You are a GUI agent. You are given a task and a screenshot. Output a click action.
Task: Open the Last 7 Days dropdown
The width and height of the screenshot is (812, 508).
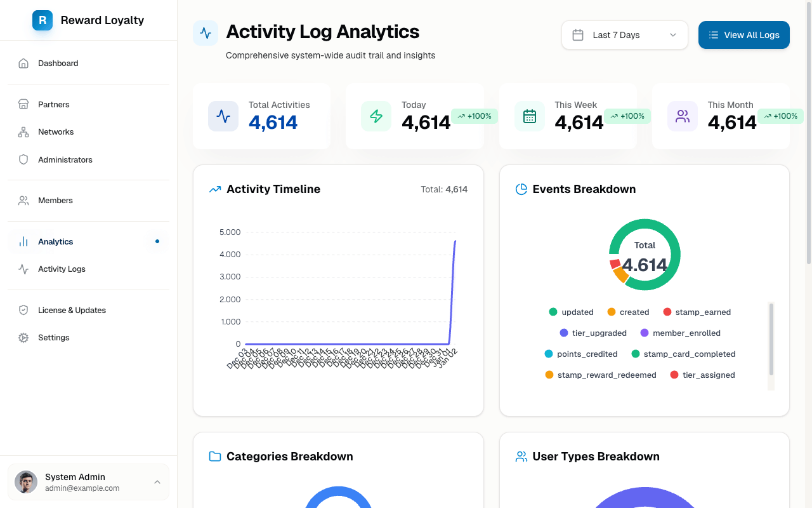click(x=625, y=35)
